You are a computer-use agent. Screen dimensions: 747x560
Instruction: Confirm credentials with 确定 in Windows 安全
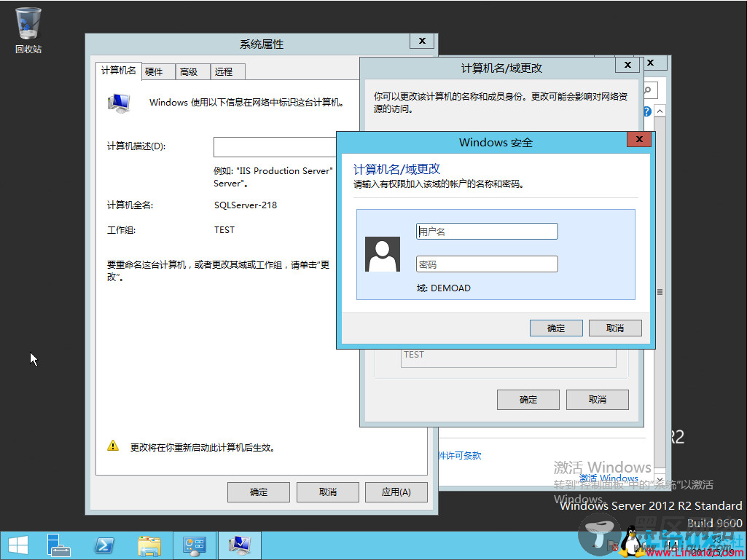point(556,328)
